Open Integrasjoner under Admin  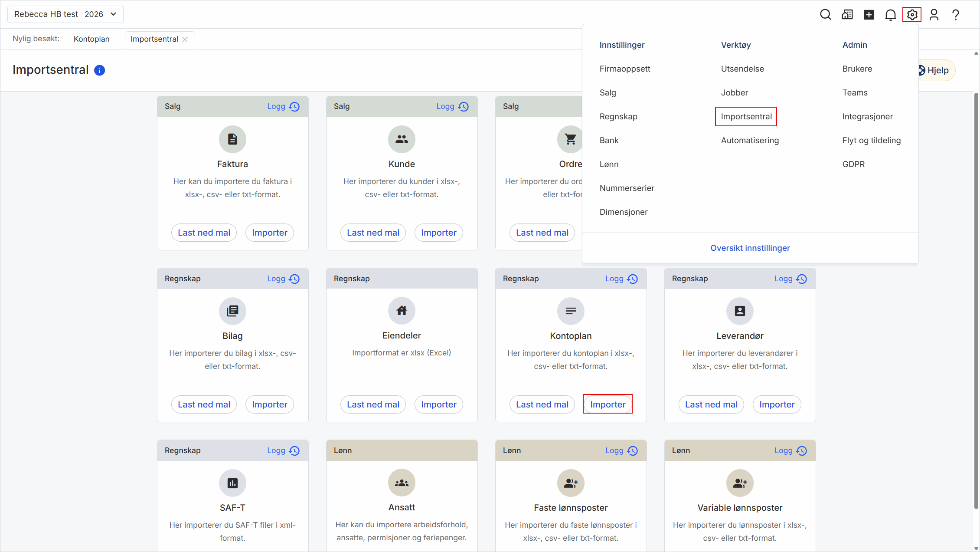click(x=867, y=116)
